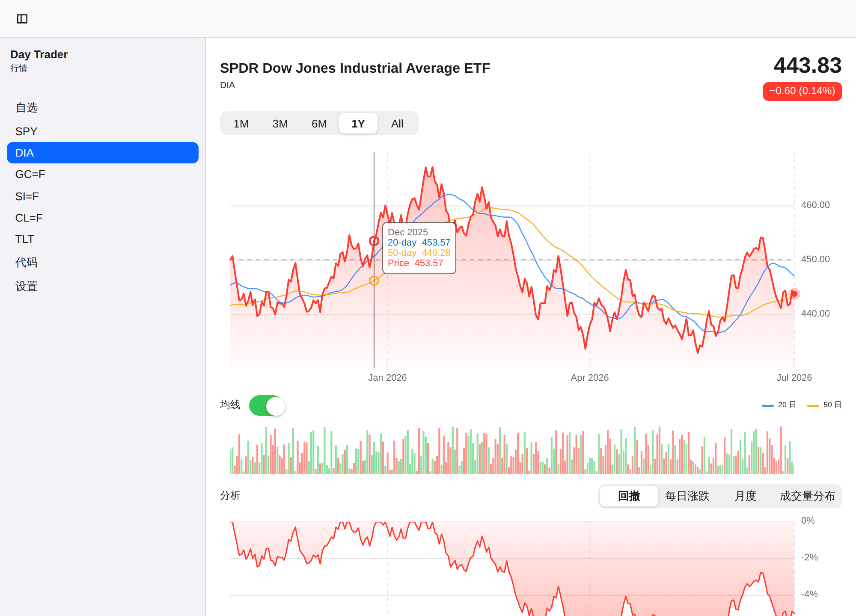Select the 3M time range

coord(280,124)
